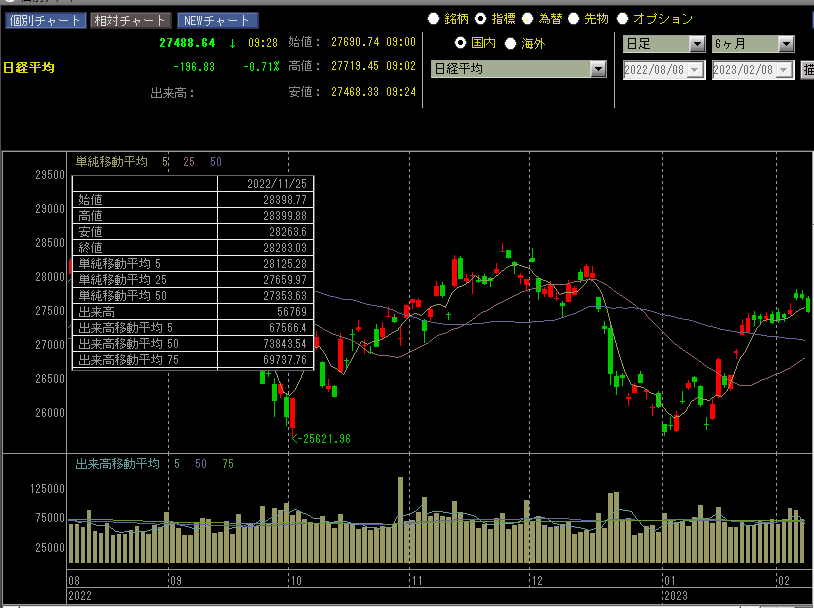814x608 pixels.
Task: Click the green down-arrow price indicator
Action: click(x=232, y=43)
